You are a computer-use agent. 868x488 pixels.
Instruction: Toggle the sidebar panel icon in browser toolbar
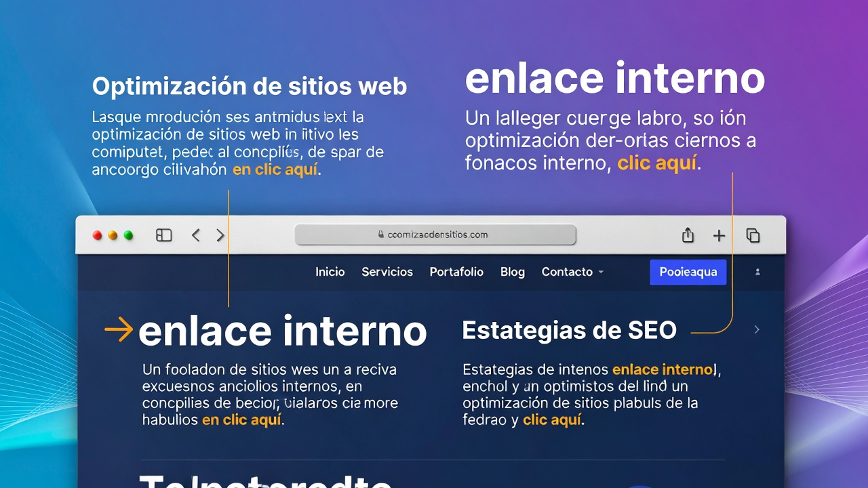(x=163, y=235)
